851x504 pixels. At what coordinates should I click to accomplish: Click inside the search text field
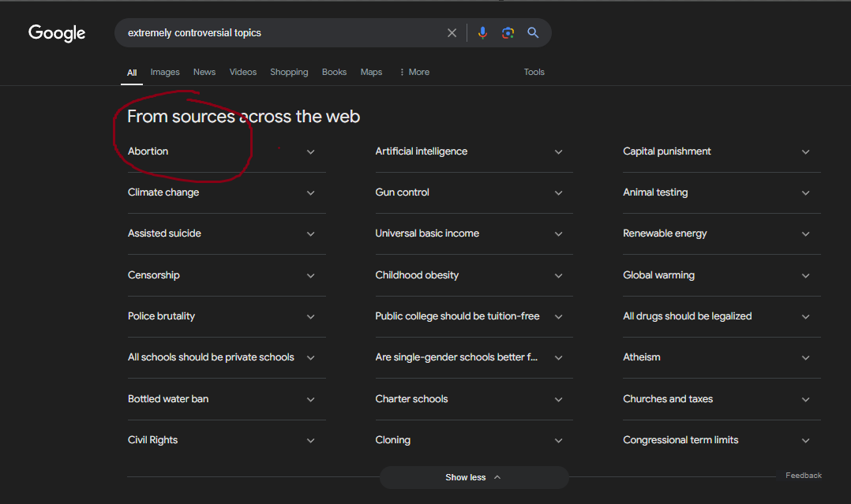[x=276, y=33]
